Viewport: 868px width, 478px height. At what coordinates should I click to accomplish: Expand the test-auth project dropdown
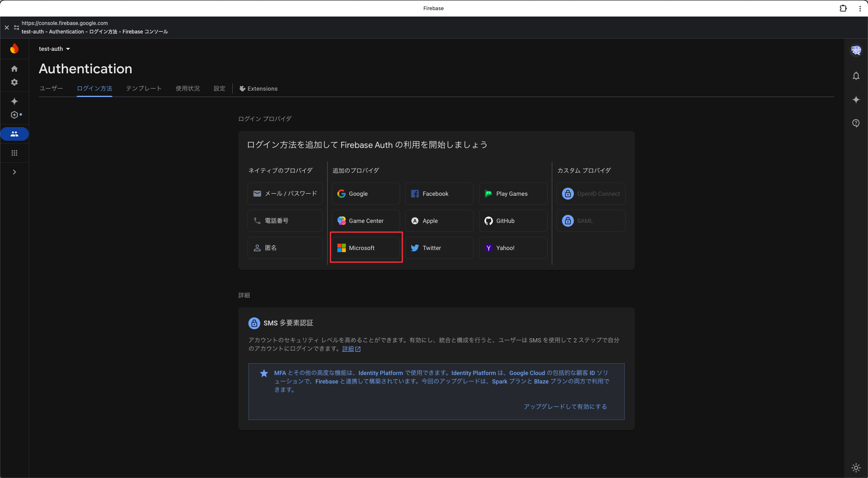pyautogui.click(x=55, y=49)
